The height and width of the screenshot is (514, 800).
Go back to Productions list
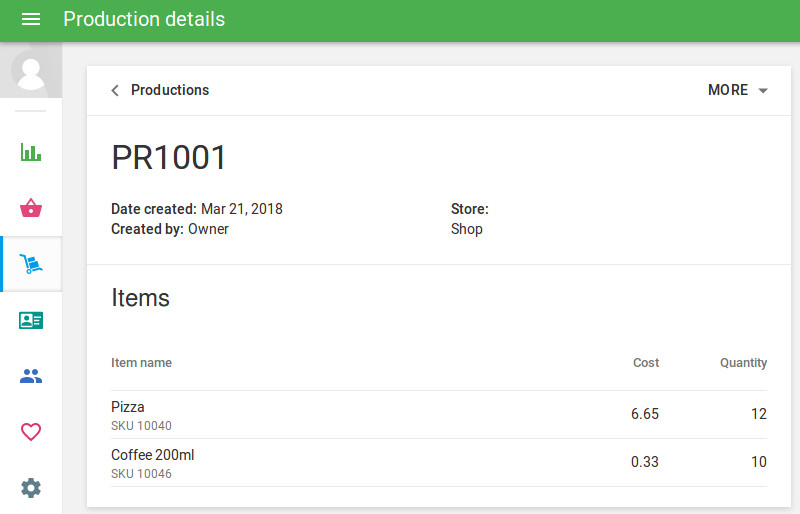(170, 90)
